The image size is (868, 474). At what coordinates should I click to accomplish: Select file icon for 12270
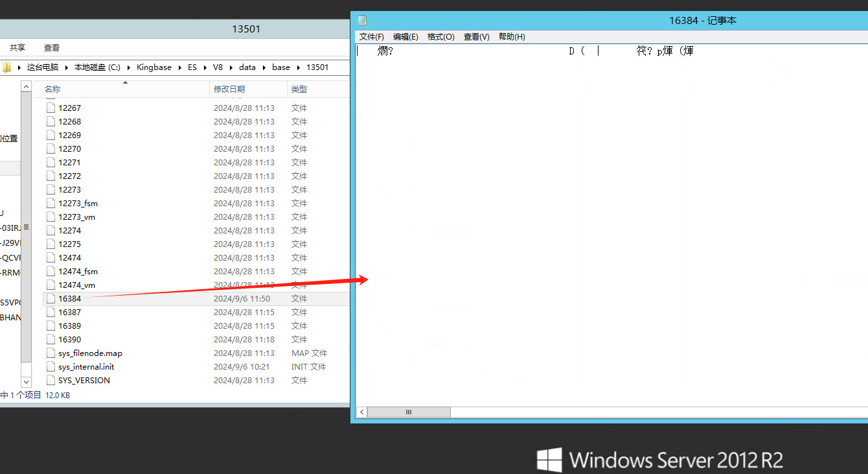click(51, 148)
